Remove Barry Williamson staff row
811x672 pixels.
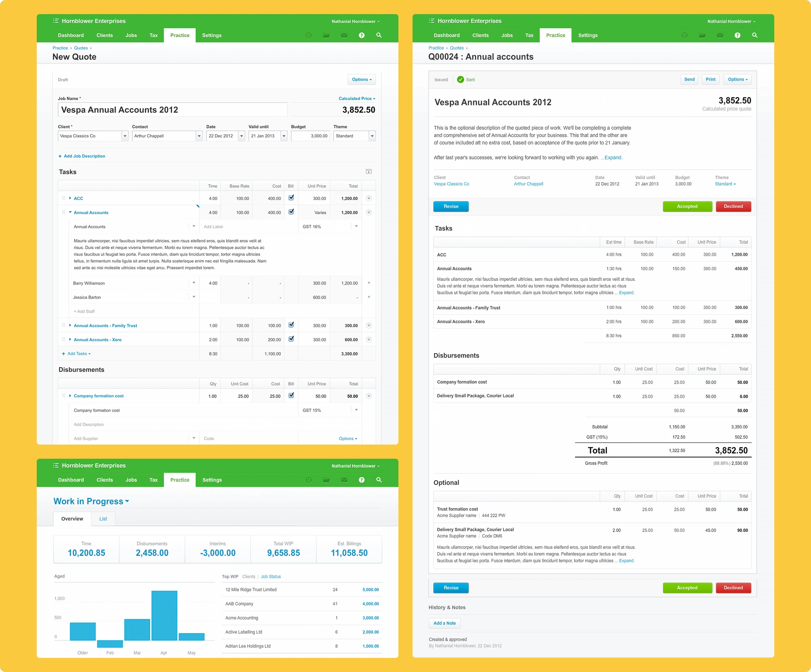coord(369,283)
